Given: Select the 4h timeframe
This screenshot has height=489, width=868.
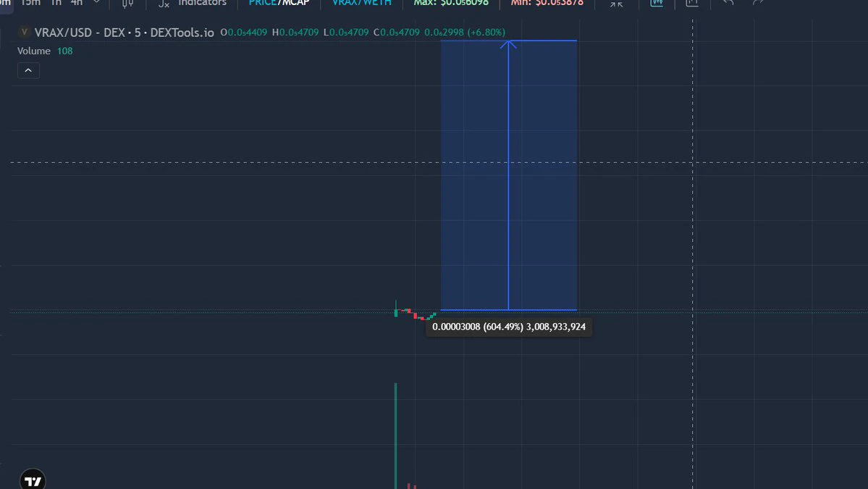Looking at the screenshot, I should pyautogui.click(x=77, y=3).
